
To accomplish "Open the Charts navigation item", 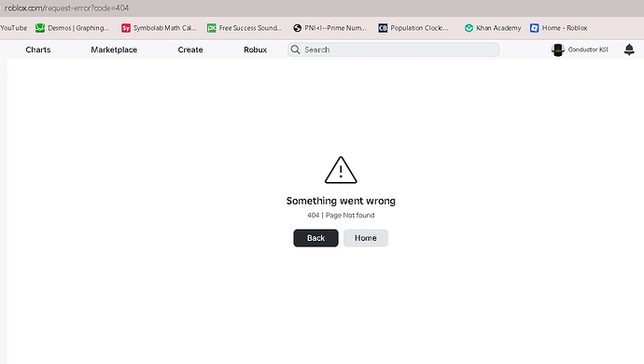I will coord(38,49).
